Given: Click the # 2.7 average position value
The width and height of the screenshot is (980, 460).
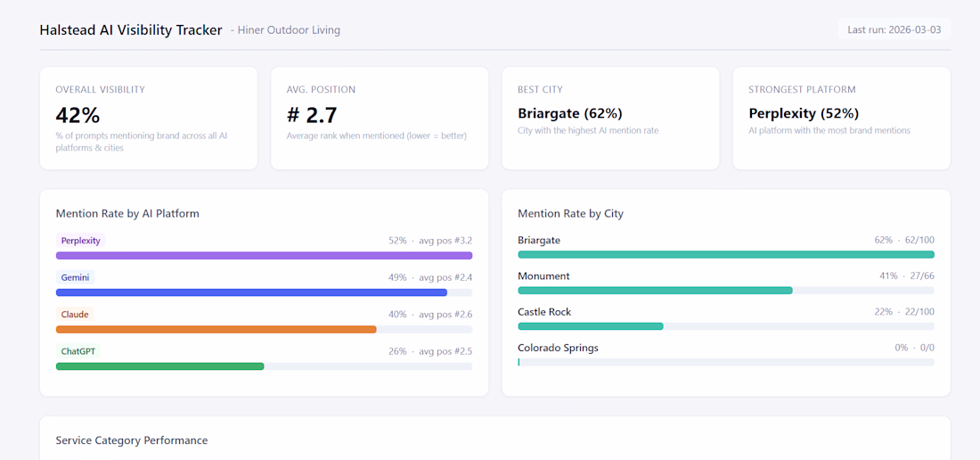Looking at the screenshot, I should 312,115.
